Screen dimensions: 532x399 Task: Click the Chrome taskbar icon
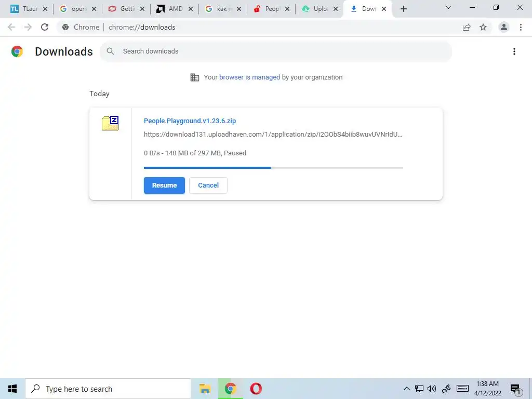[230, 389]
